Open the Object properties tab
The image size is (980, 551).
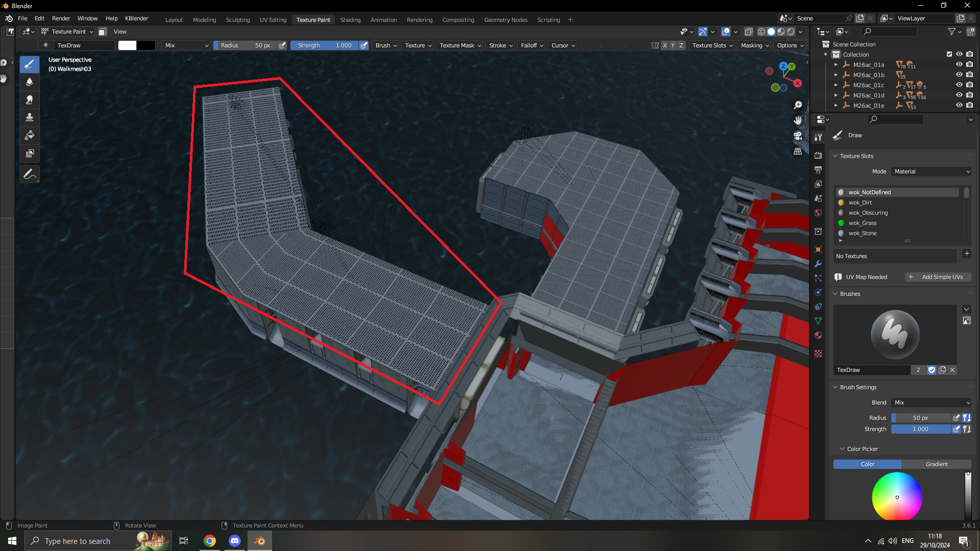818,249
